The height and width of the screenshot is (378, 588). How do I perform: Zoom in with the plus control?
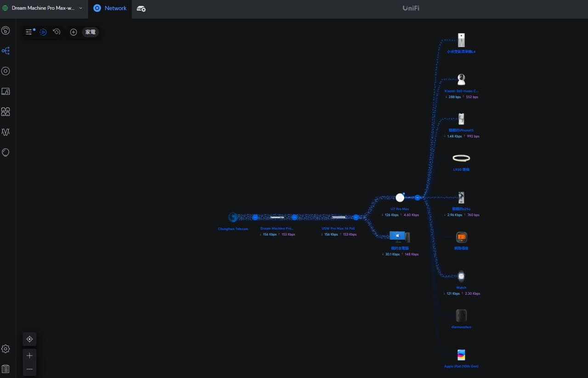click(x=29, y=355)
